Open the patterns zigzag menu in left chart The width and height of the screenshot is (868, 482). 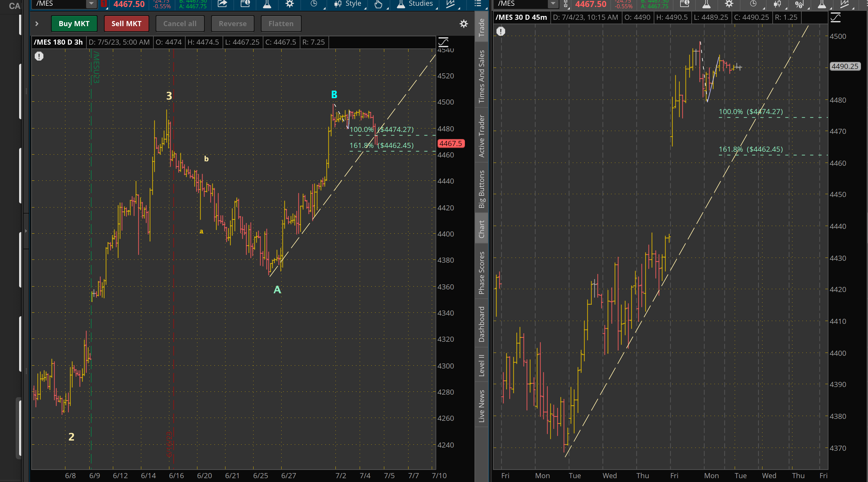tap(451, 4)
